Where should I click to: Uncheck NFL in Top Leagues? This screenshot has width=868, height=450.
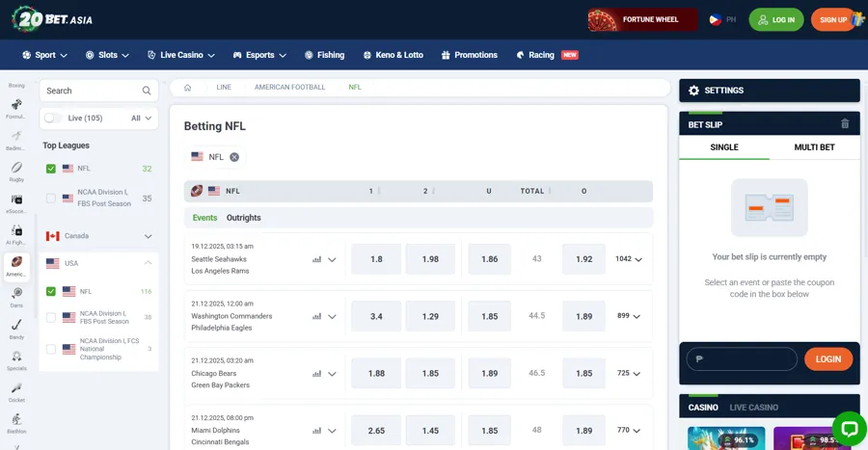pyautogui.click(x=51, y=169)
